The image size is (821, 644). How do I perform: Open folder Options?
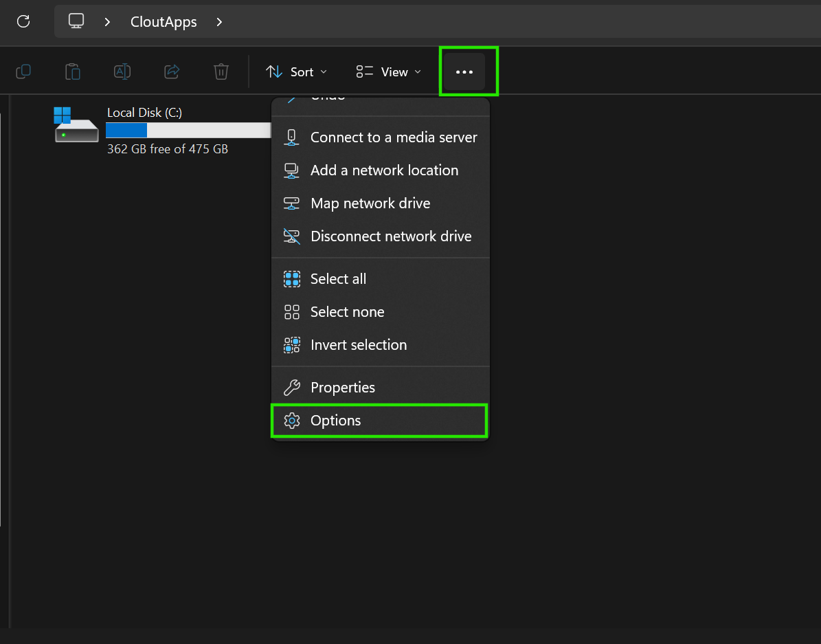click(x=336, y=420)
